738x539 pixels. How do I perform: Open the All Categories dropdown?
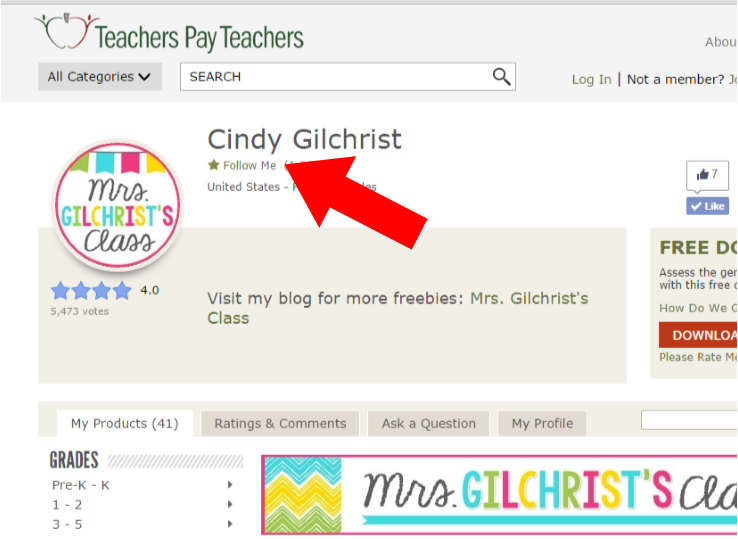(x=100, y=77)
